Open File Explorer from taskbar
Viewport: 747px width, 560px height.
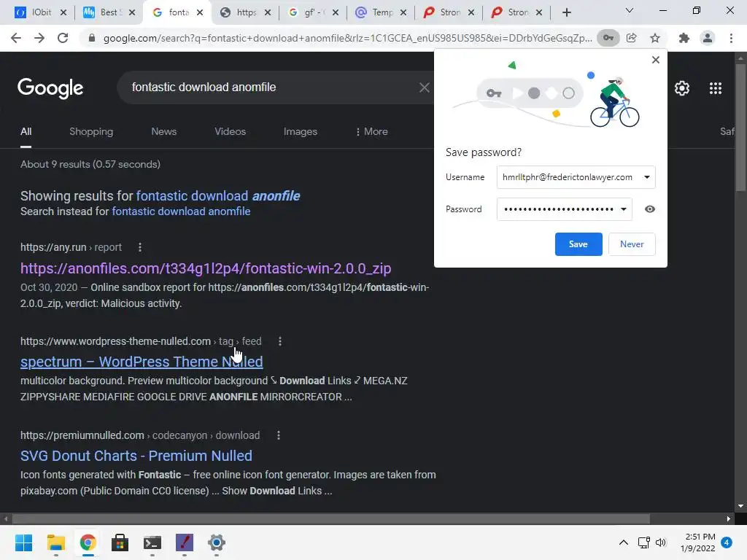(x=55, y=542)
